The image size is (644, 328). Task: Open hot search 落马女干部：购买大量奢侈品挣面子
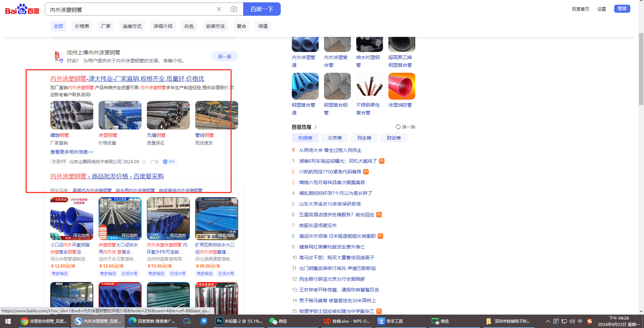(x=337, y=258)
